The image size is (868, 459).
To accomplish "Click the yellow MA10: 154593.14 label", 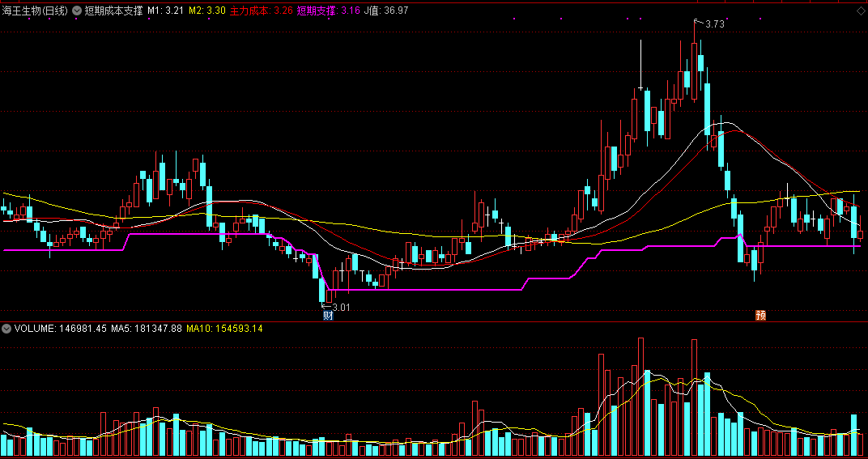I will (x=225, y=329).
